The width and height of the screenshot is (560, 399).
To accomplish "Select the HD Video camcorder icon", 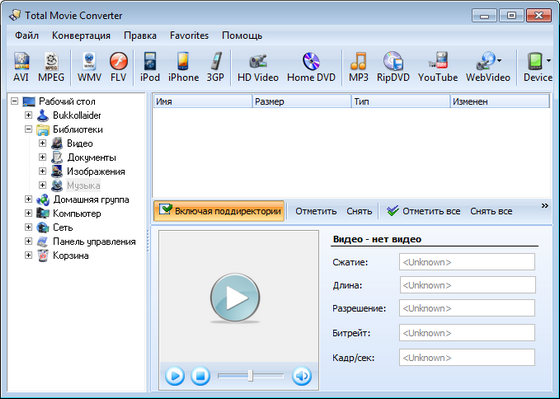I will click(258, 67).
